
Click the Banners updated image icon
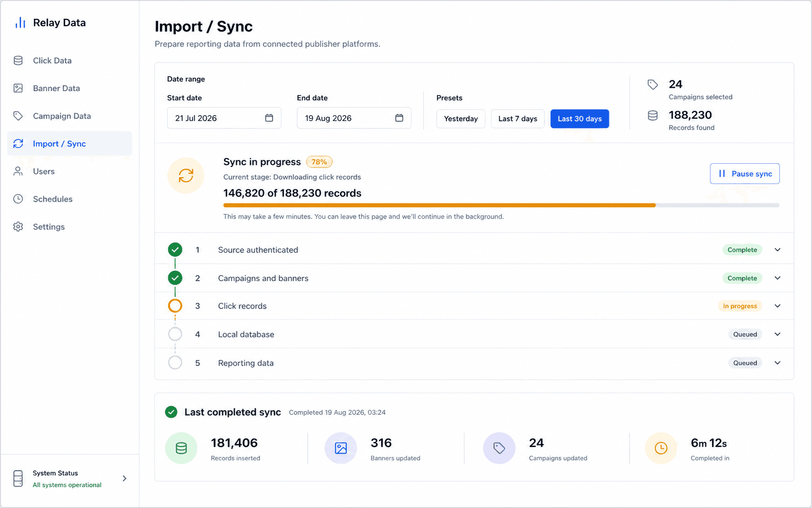coord(340,448)
